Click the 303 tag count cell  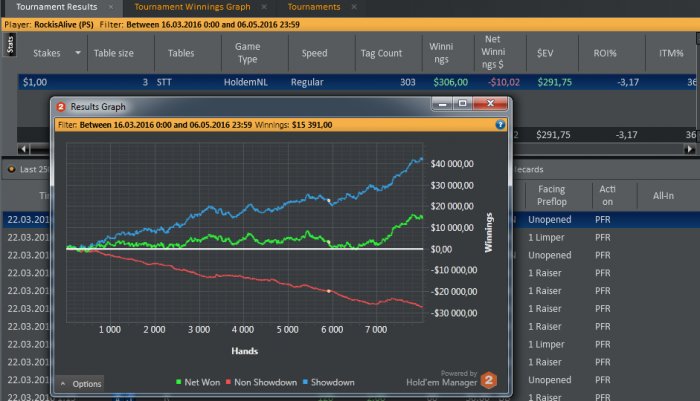point(408,82)
